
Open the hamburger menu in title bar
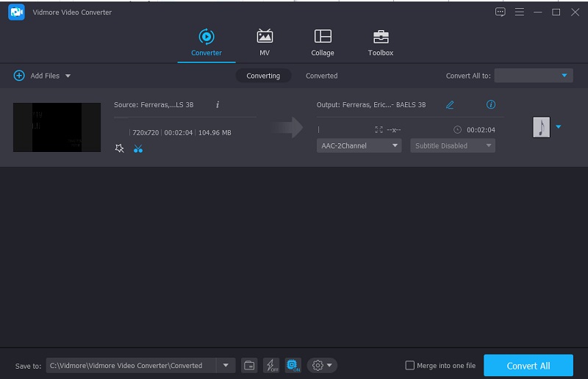[x=520, y=12]
